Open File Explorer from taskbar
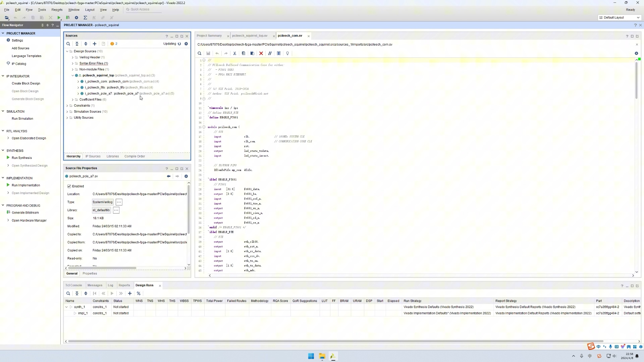The image size is (644, 362). click(322, 356)
